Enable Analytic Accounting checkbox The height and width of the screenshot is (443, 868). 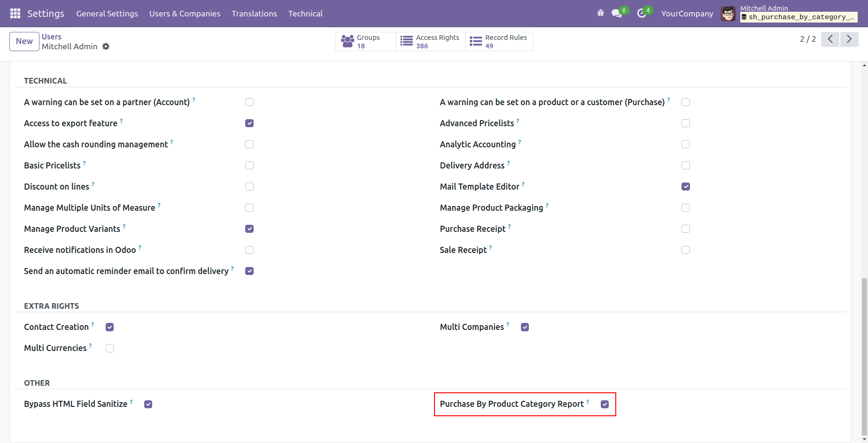tap(686, 145)
